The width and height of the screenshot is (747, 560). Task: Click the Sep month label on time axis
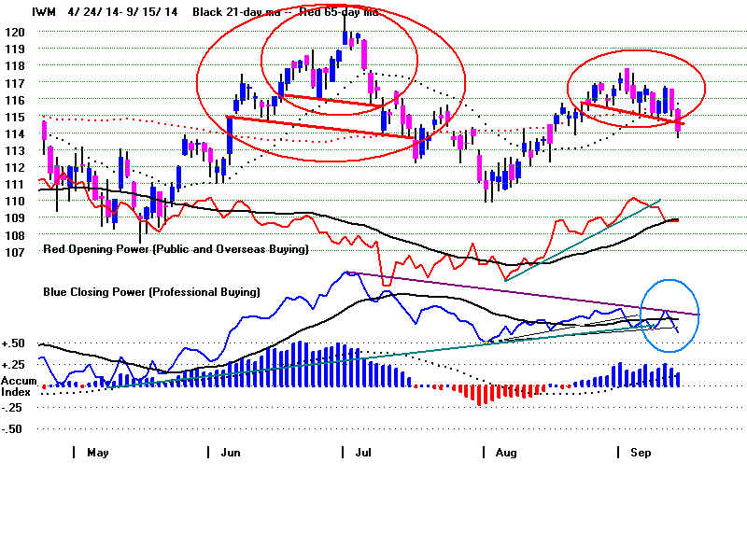click(x=641, y=453)
